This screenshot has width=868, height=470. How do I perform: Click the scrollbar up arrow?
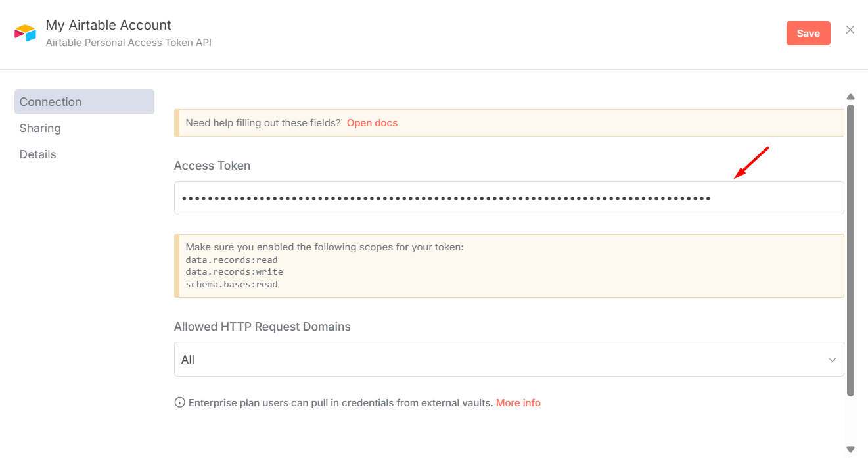point(850,97)
